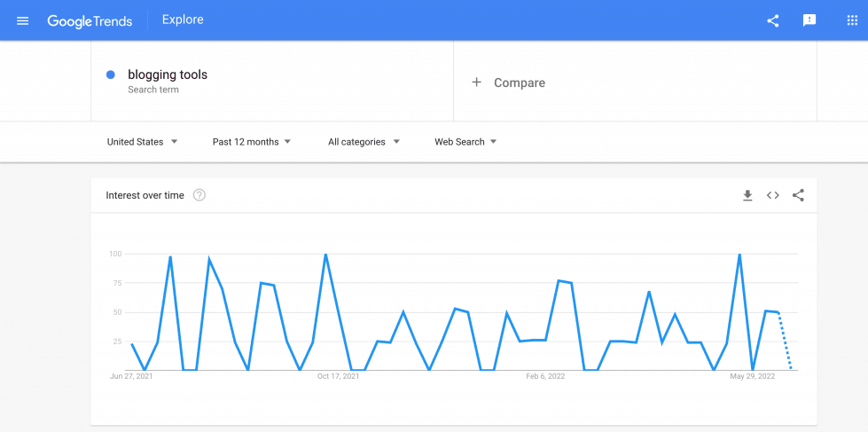Open the Past 12 months dropdown
The height and width of the screenshot is (432, 868).
coord(251,142)
